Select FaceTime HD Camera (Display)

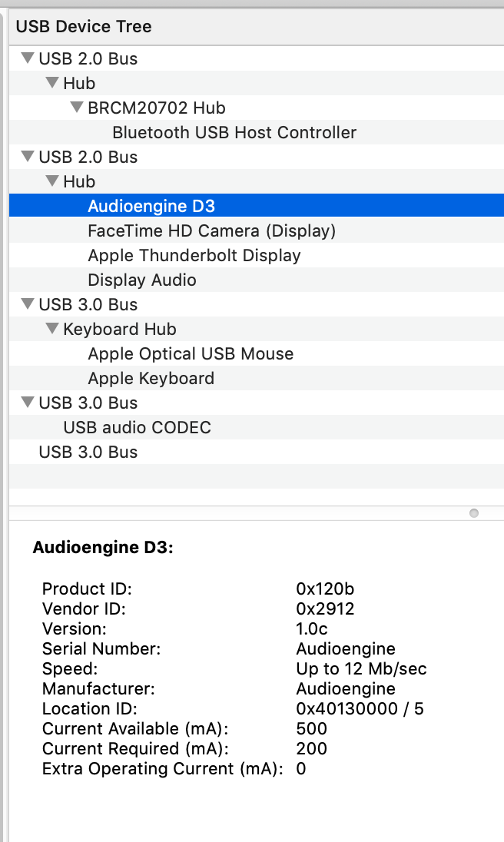point(211,230)
